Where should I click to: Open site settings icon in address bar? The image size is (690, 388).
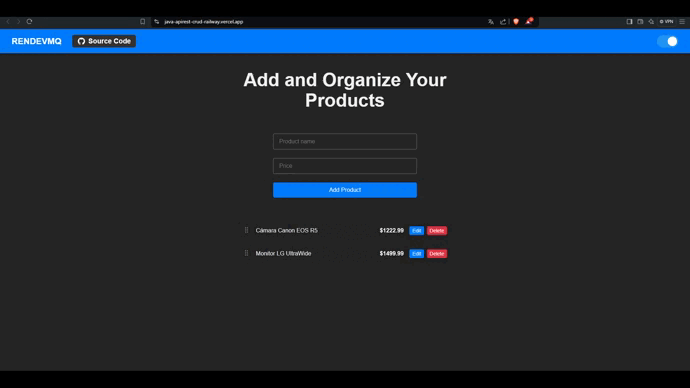coord(157,22)
